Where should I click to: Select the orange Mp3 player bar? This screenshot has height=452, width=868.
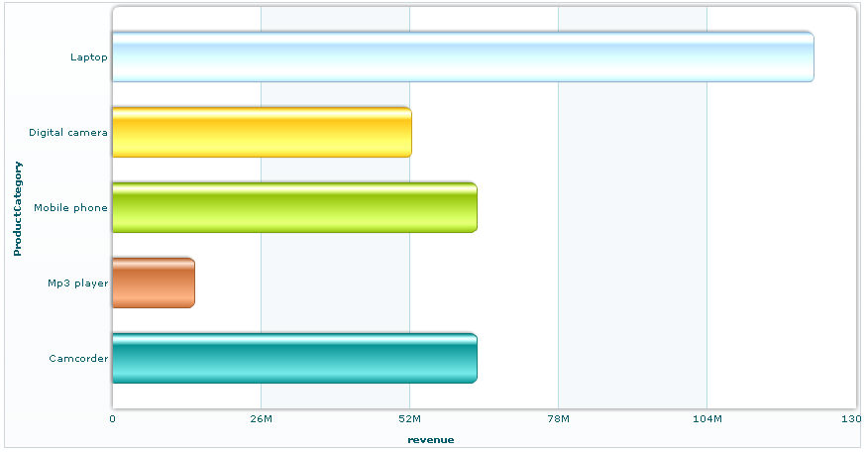pyautogui.click(x=153, y=282)
